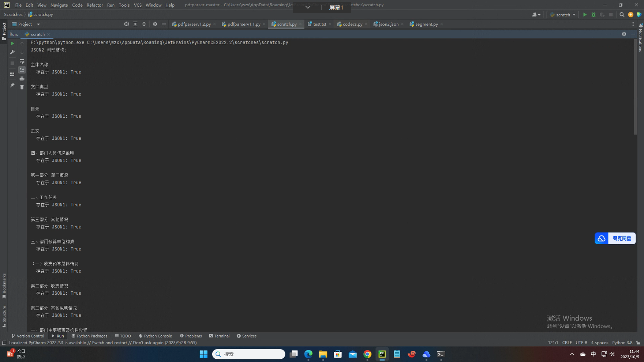Restore layout icon in Run panel
Viewport: 644px width, 362px height.
click(x=12, y=74)
